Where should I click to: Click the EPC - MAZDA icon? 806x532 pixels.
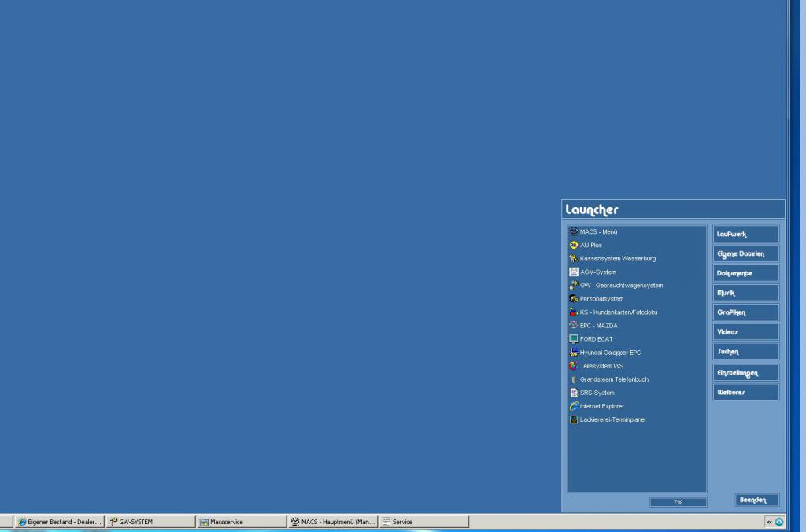click(x=574, y=325)
